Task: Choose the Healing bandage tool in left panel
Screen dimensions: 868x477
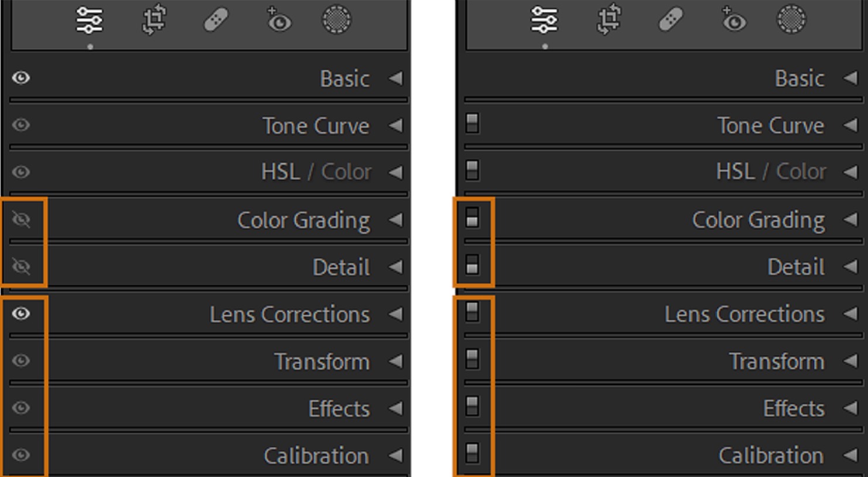Action: pyautogui.click(x=216, y=21)
